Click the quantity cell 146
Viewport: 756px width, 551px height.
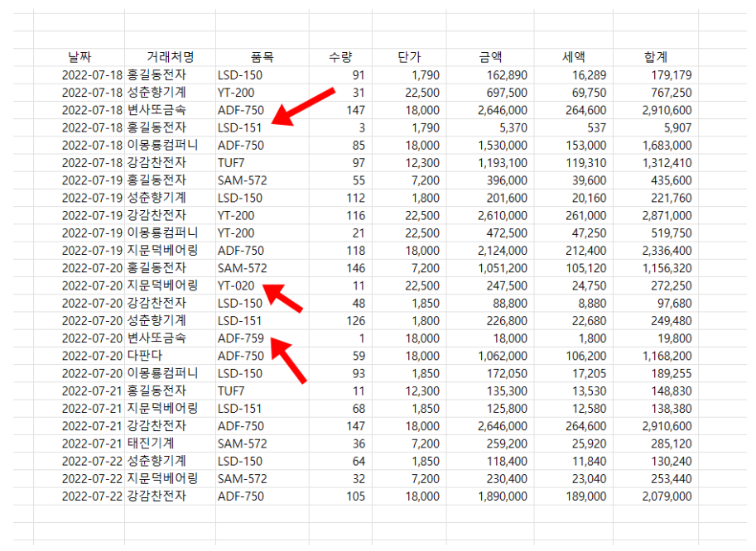[x=340, y=268]
